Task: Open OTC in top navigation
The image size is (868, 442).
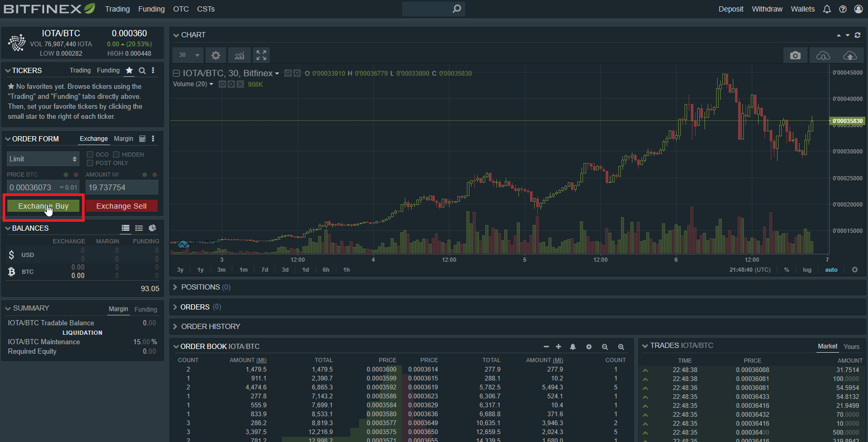Action: pyautogui.click(x=181, y=9)
